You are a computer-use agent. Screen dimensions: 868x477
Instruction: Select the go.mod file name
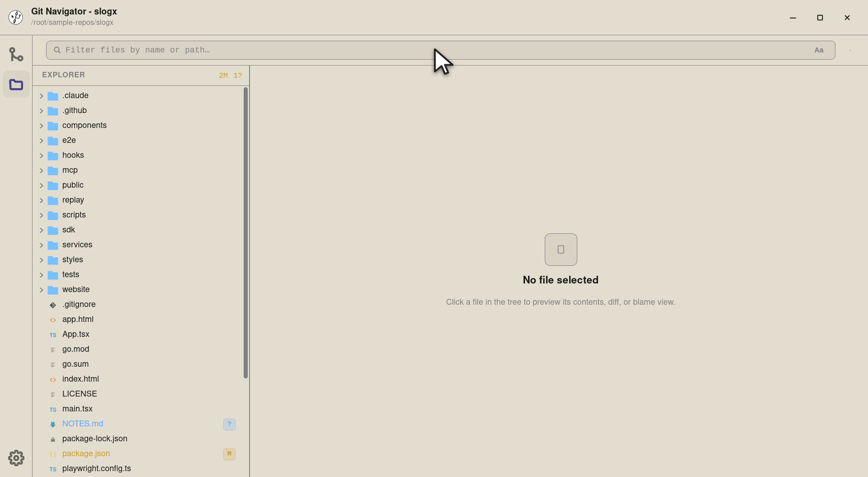(76, 349)
